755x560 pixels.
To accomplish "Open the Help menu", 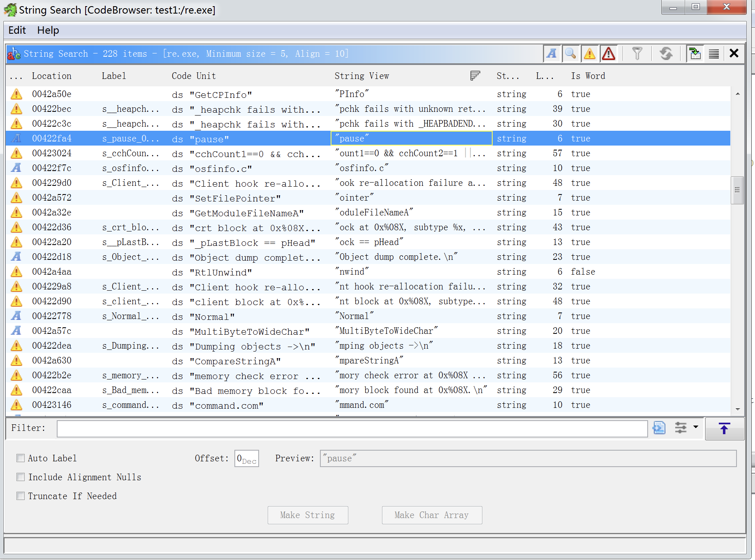I will (48, 30).
